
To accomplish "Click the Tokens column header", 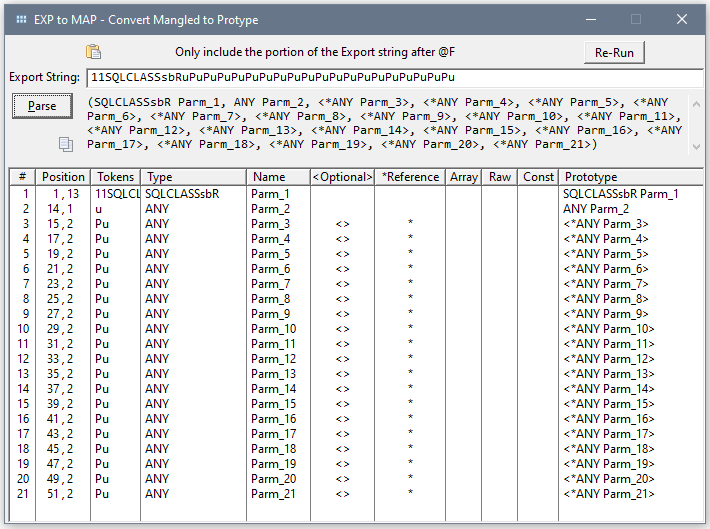I will pos(115,177).
